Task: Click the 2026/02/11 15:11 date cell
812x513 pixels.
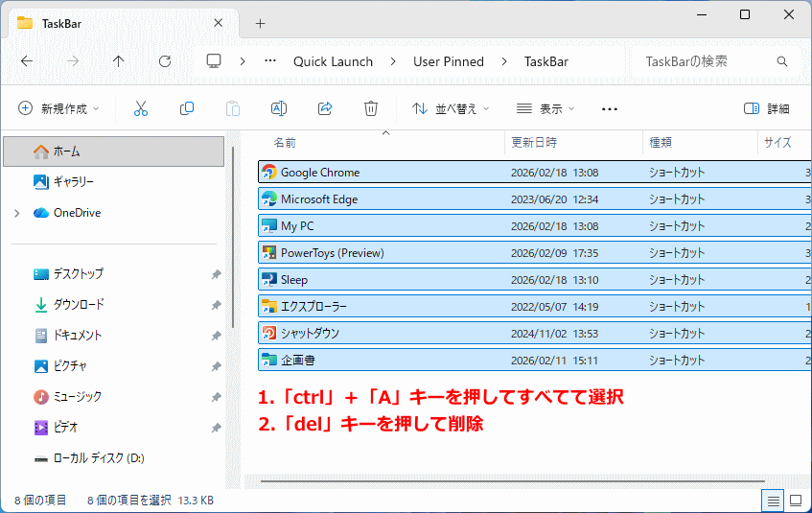Action: click(x=555, y=361)
